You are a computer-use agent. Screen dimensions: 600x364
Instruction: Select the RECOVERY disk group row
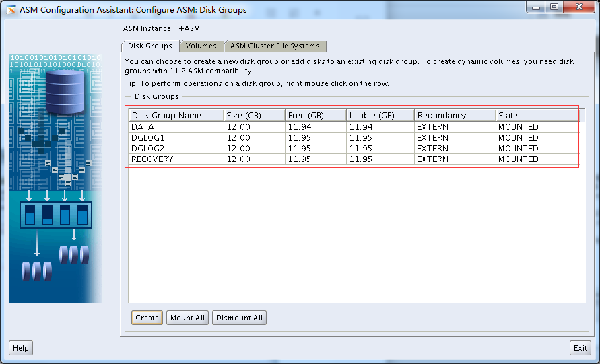point(354,159)
